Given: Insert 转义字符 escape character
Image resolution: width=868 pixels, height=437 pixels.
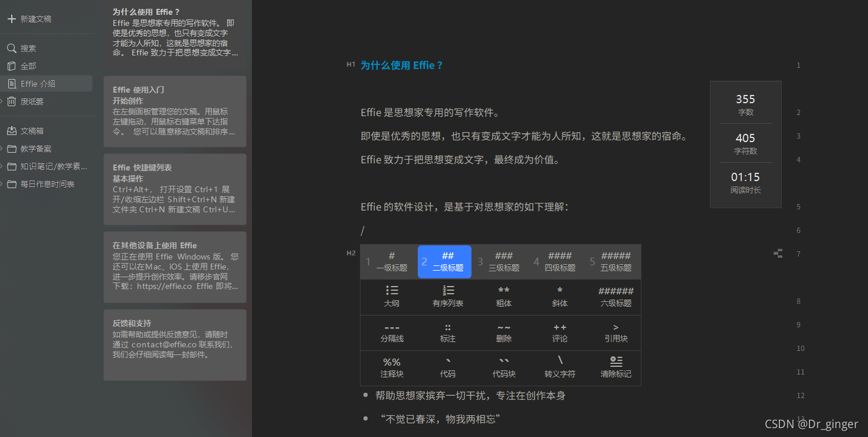Looking at the screenshot, I should [x=560, y=368].
